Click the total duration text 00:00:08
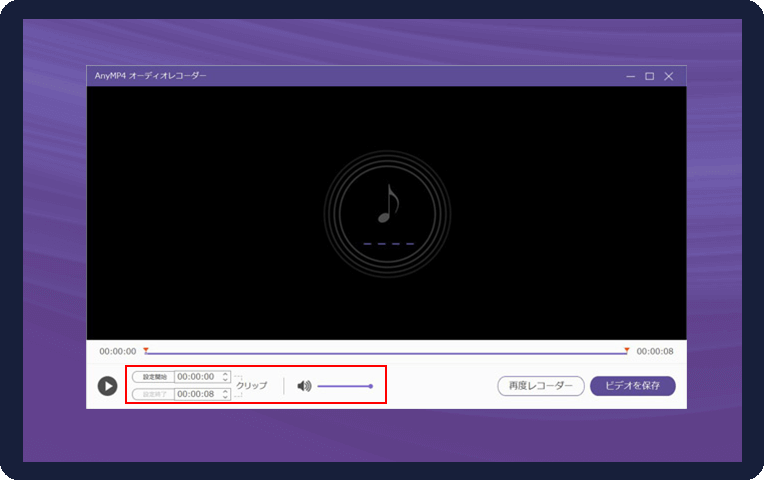 [x=655, y=351]
